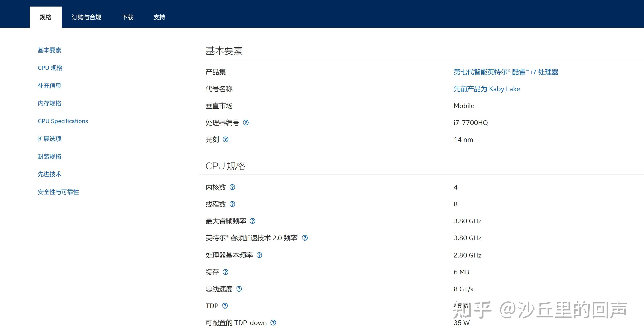Open help tooltip for 光刻
Image resolution: width=644 pixels, height=336 pixels.
pos(226,140)
